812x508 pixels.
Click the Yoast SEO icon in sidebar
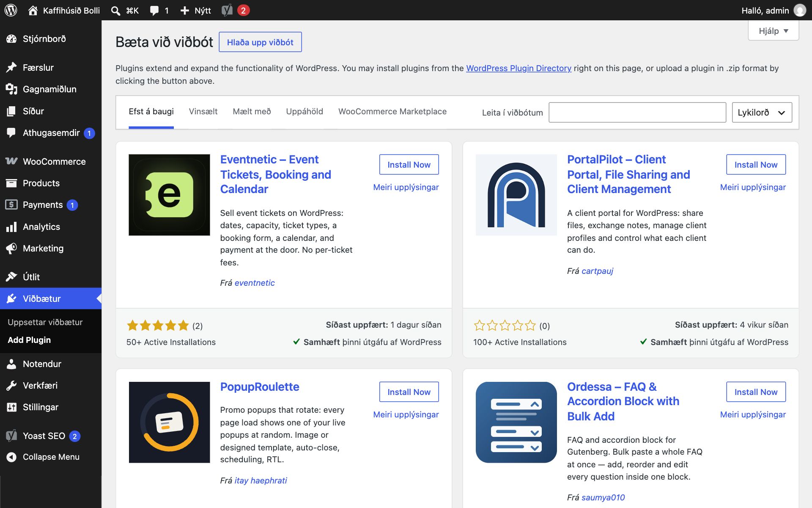click(x=11, y=436)
